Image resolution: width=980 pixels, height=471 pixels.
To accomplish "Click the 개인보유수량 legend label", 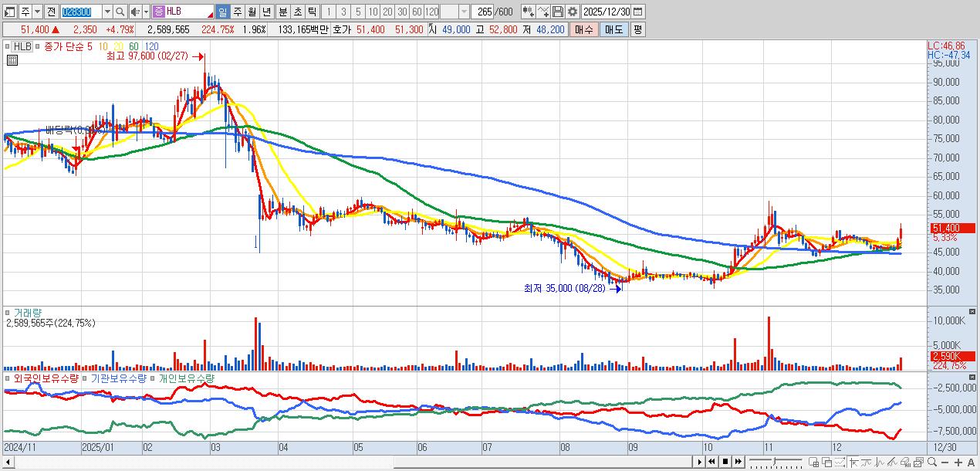I will click(x=187, y=378).
